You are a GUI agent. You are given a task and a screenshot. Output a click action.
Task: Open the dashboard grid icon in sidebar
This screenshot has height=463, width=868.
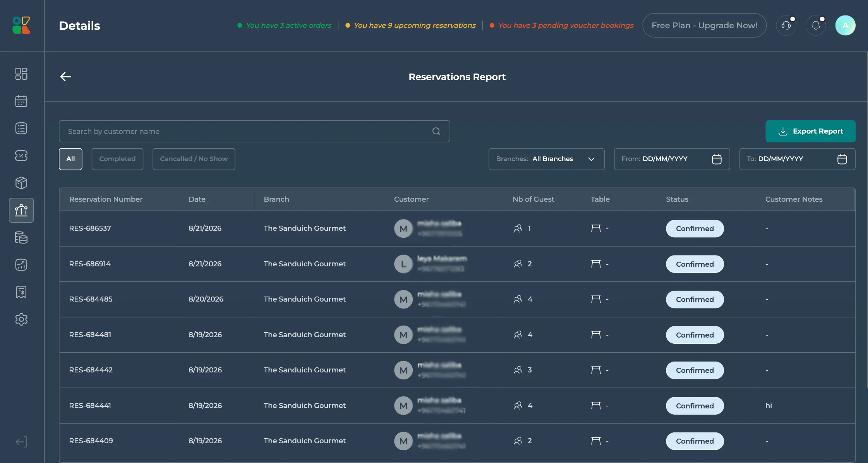click(x=21, y=74)
